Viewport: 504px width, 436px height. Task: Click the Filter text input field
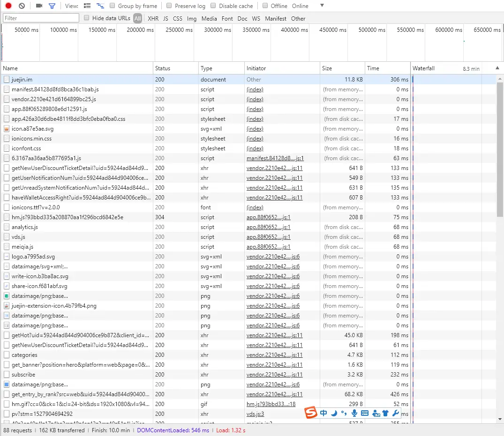pos(41,18)
